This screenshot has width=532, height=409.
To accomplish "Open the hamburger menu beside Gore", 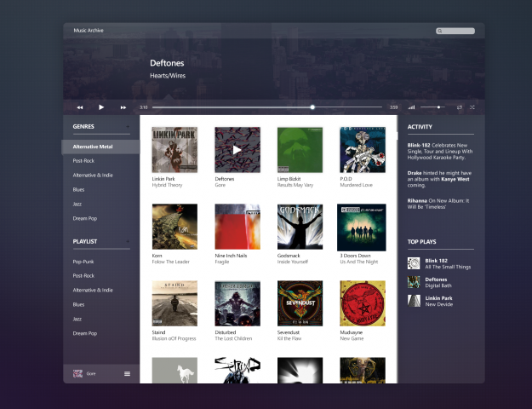I will click(x=127, y=374).
